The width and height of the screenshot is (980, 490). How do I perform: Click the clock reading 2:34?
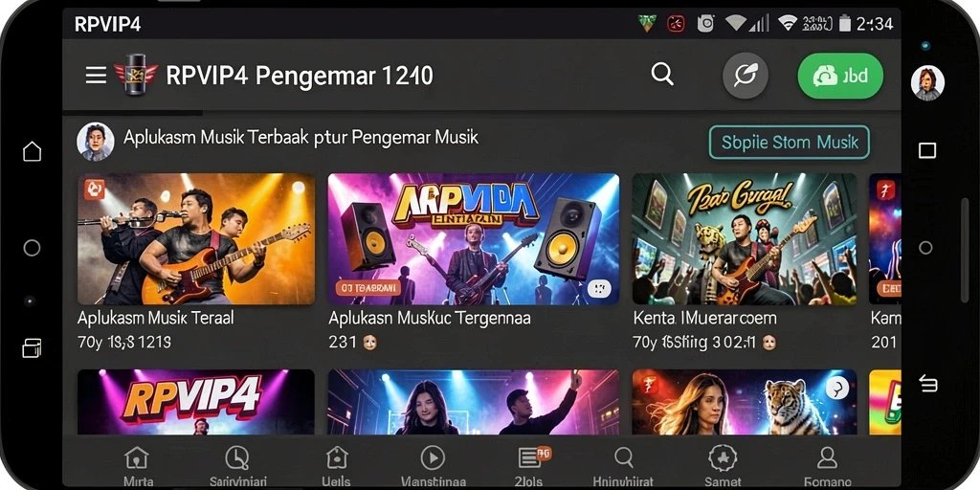875,24
